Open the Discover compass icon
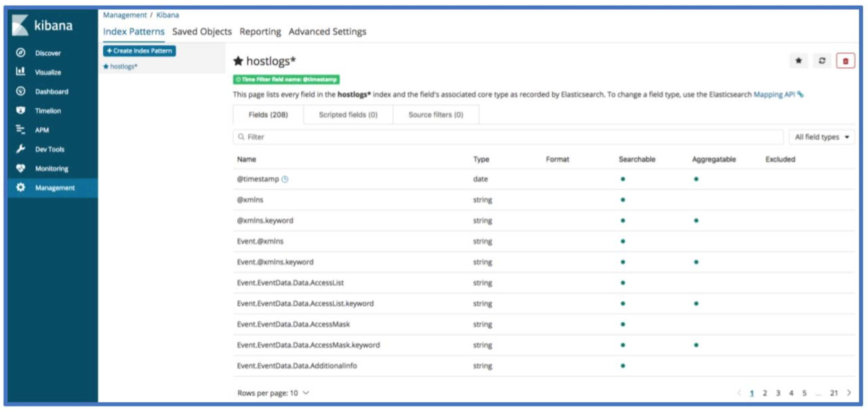 [20, 52]
